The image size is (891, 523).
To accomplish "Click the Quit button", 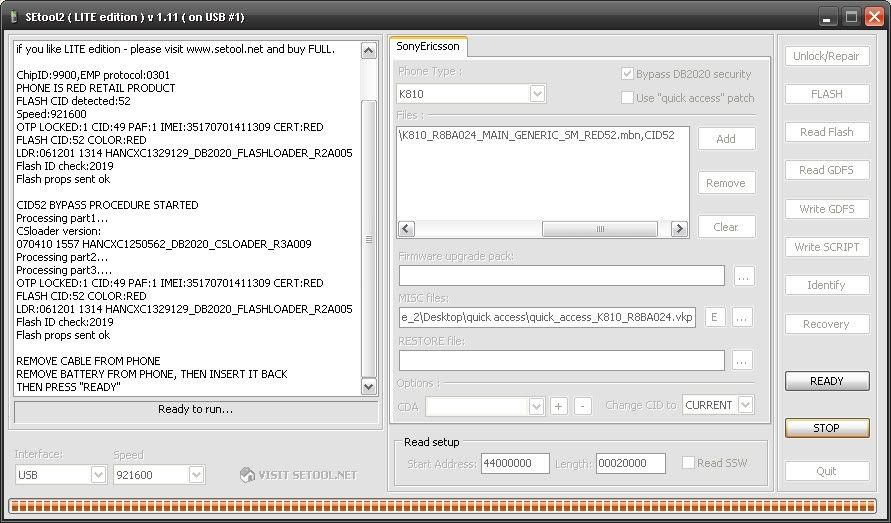I will (827, 471).
